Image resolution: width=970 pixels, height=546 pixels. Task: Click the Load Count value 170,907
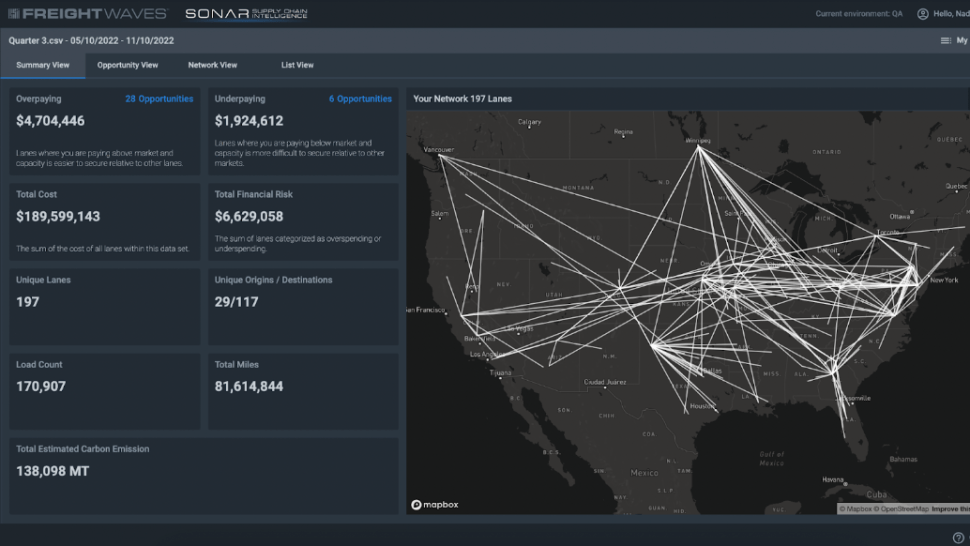click(41, 386)
